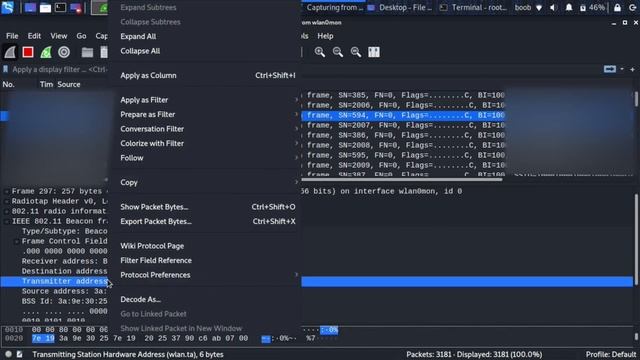This screenshot has height=360, width=640.
Task: Lock the screen with padlock icon
Action: [x=617, y=8]
